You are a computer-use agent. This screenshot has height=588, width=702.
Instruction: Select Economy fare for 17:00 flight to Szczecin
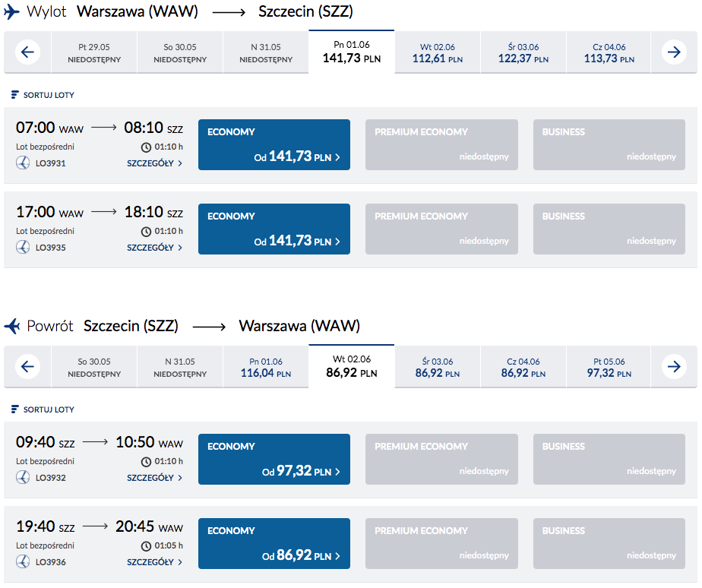[x=274, y=229]
